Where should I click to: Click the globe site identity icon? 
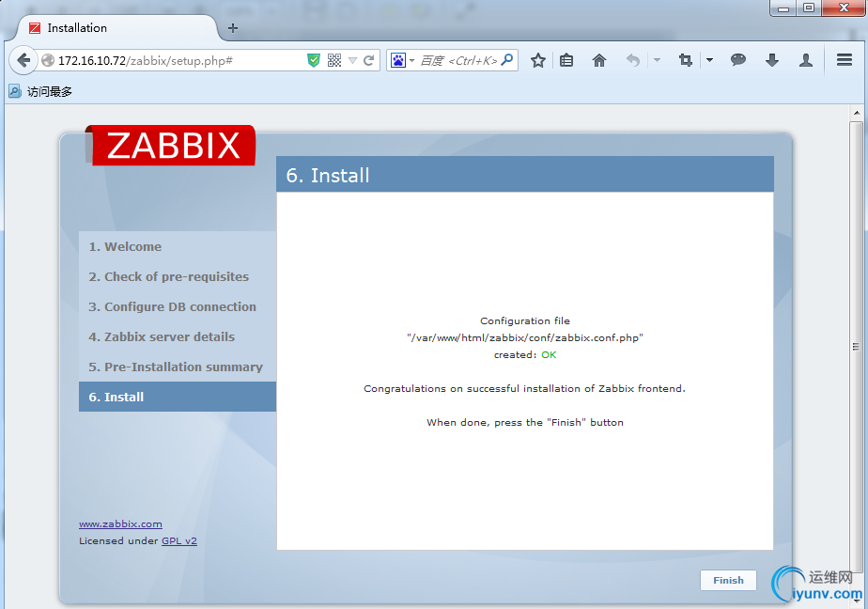(48, 60)
